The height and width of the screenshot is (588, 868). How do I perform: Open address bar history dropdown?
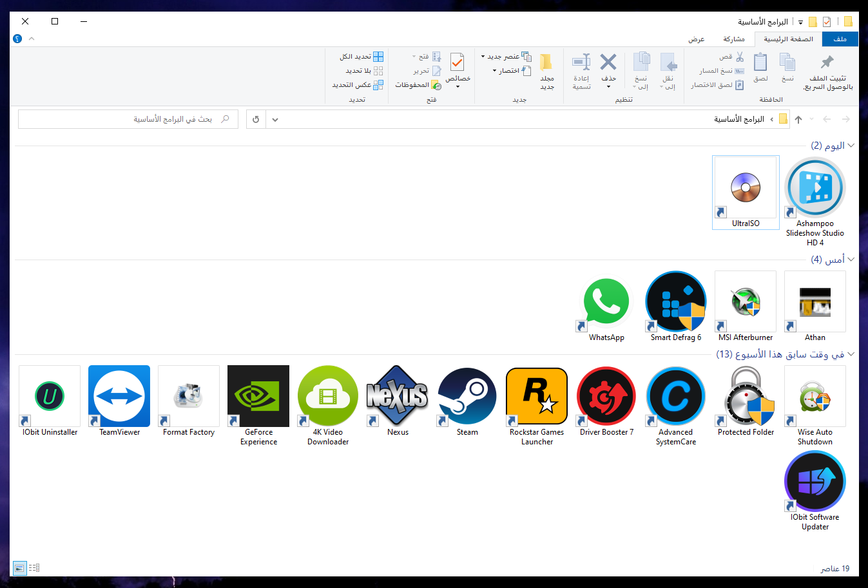click(275, 120)
